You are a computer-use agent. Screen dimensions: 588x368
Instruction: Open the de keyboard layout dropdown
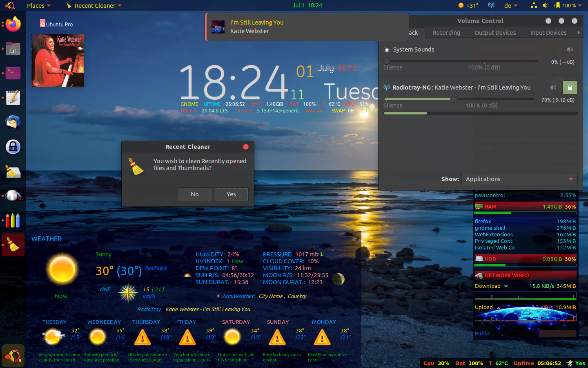point(511,5)
